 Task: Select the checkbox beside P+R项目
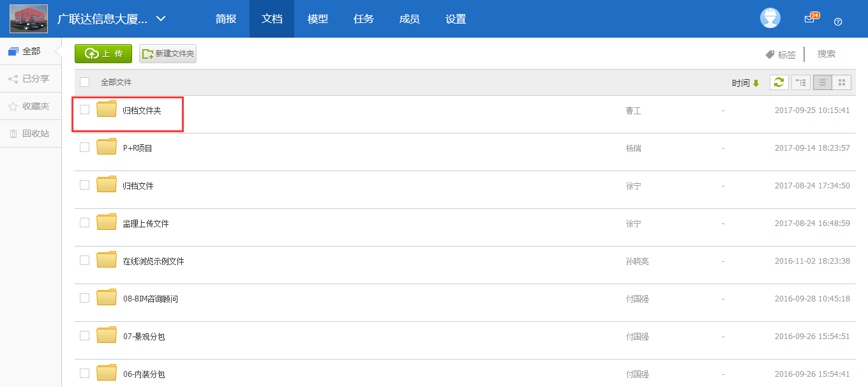click(84, 147)
